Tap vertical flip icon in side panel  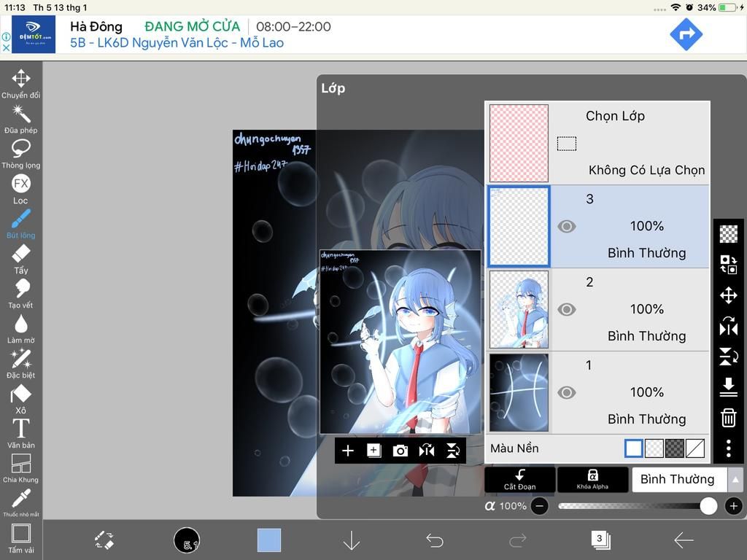pos(729,356)
